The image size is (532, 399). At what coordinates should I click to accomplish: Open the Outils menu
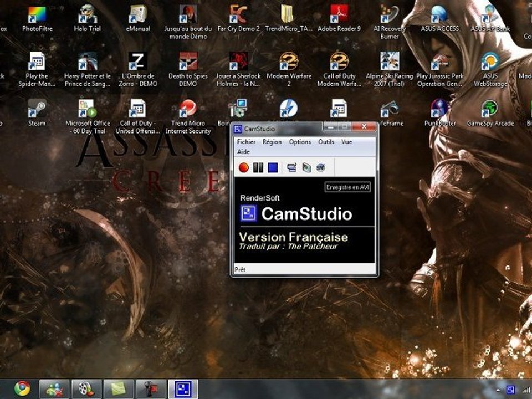pos(326,142)
